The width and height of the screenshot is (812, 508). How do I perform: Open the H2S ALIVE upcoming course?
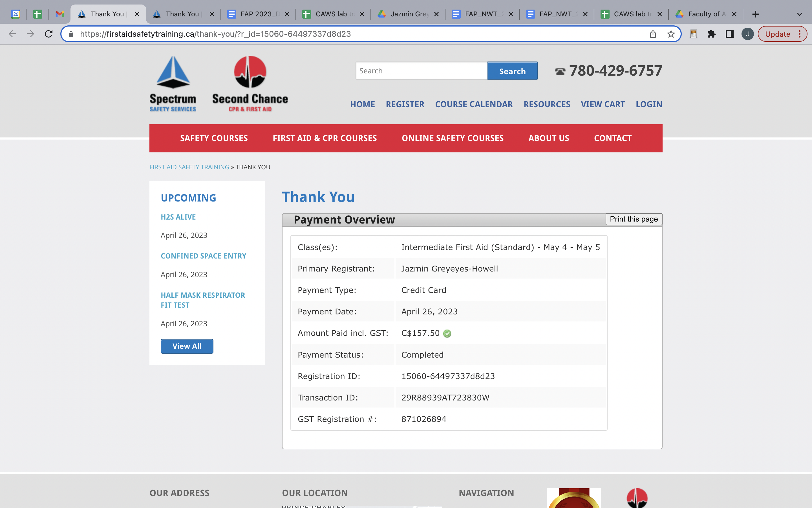click(x=178, y=217)
